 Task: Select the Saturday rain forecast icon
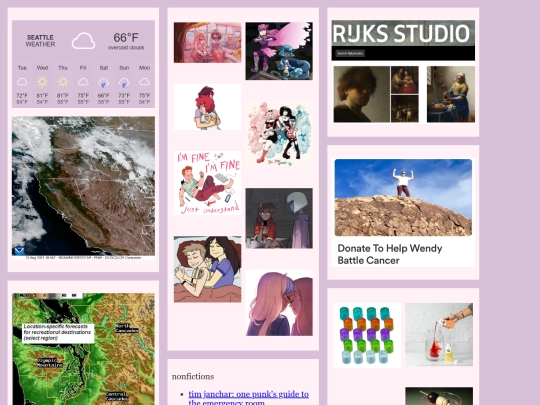click(x=103, y=83)
